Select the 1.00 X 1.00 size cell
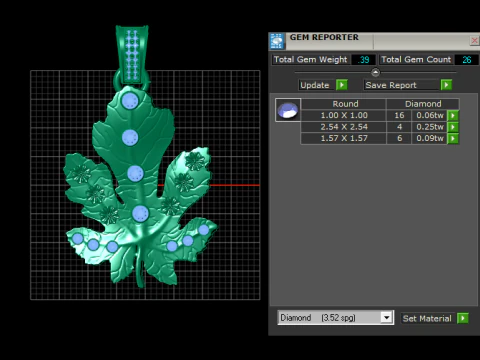 click(344, 115)
